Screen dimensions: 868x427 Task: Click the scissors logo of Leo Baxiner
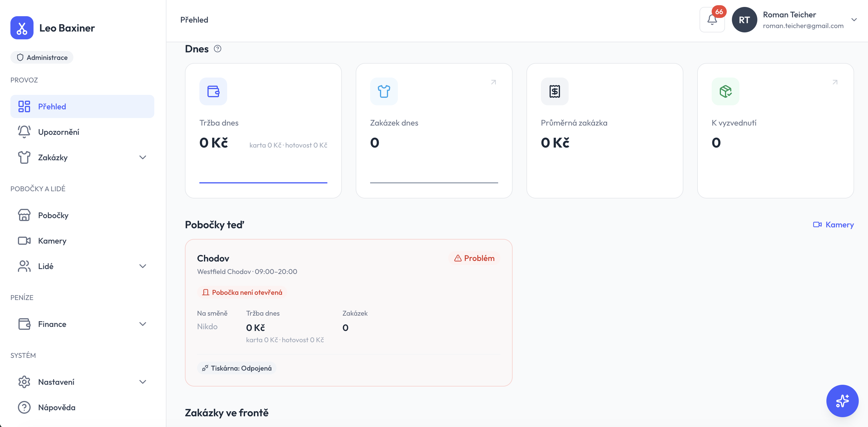tap(22, 28)
